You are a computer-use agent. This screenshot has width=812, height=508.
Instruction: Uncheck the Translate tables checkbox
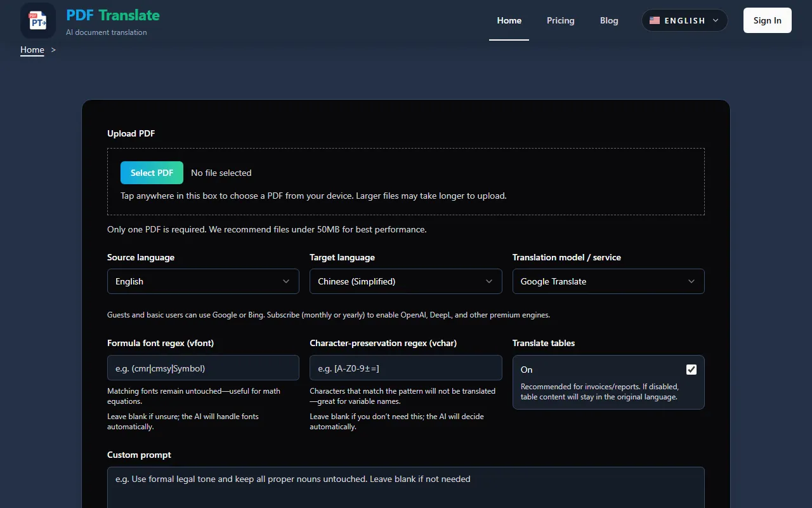[691, 370]
